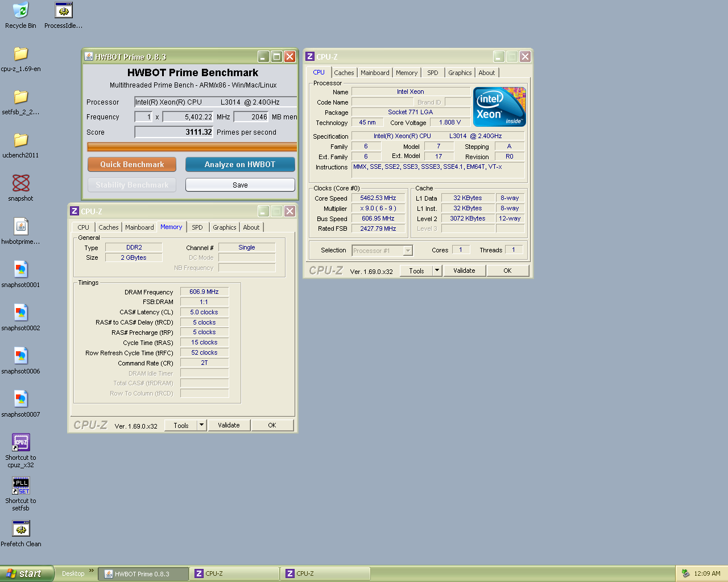This screenshot has height=582, width=728.
Task: Click Tools button in processor CPU-Z window
Action: click(416, 271)
